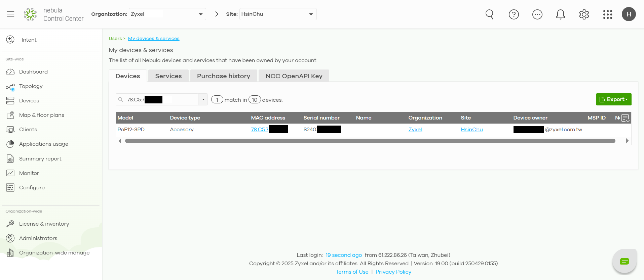Screen dimensions: 644x280
Task: Open Summary report from the sidebar
Action: click(x=40, y=159)
